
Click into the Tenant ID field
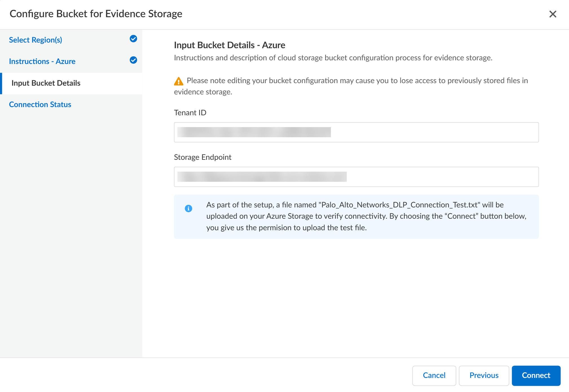(356, 132)
